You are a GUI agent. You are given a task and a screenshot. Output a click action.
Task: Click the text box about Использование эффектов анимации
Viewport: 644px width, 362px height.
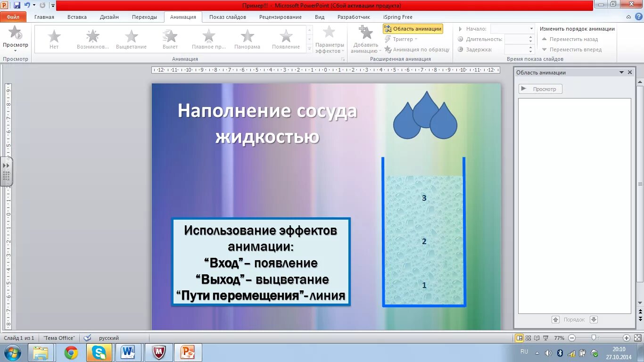click(261, 262)
